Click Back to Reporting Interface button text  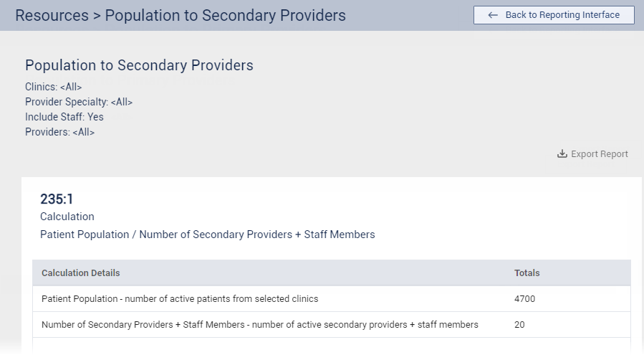pyautogui.click(x=562, y=15)
